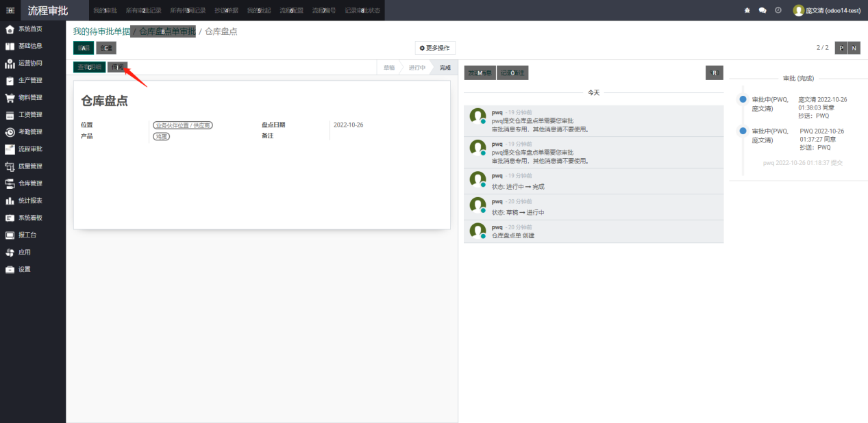Click the 发送消息 button
The image size is (868, 423).
point(480,73)
